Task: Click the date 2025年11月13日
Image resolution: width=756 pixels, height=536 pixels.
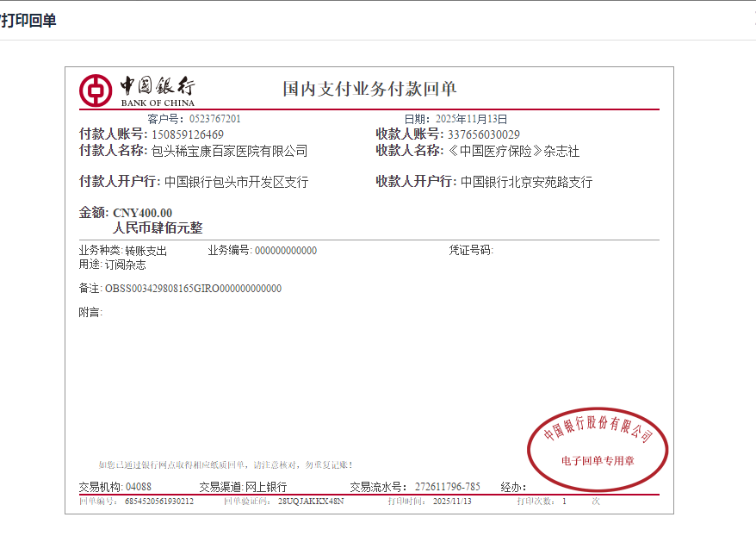Action: point(471,119)
